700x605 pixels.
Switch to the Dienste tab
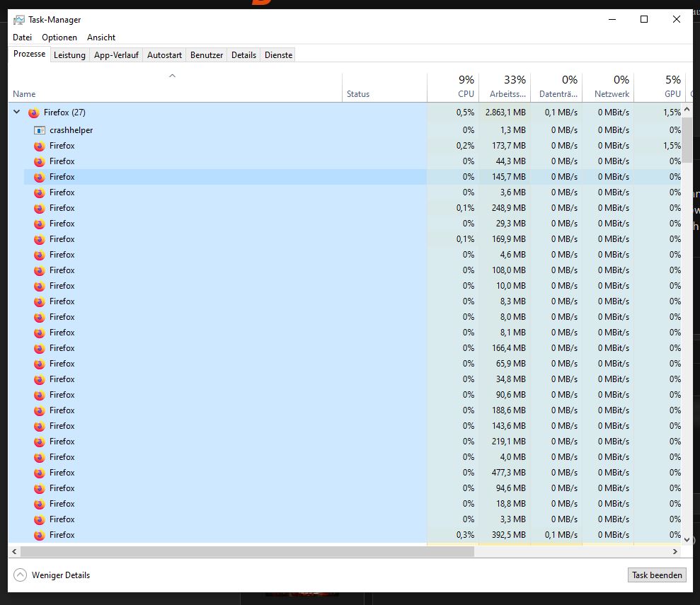pos(278,55)
